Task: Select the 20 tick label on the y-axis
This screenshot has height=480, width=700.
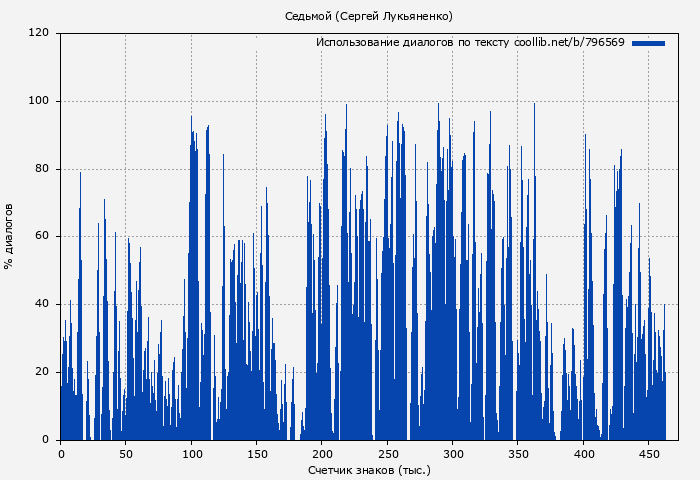Action: [x=42, y=372]
